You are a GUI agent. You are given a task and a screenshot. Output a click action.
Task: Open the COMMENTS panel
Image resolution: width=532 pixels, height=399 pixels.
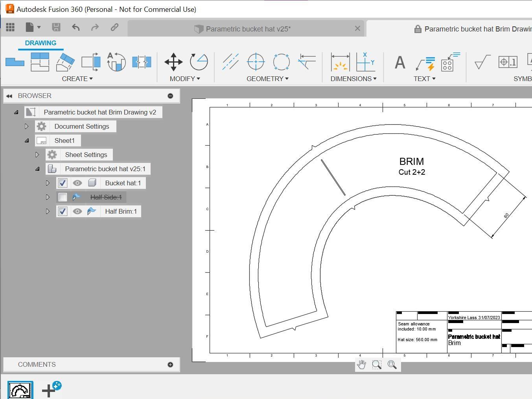point(37,364)
